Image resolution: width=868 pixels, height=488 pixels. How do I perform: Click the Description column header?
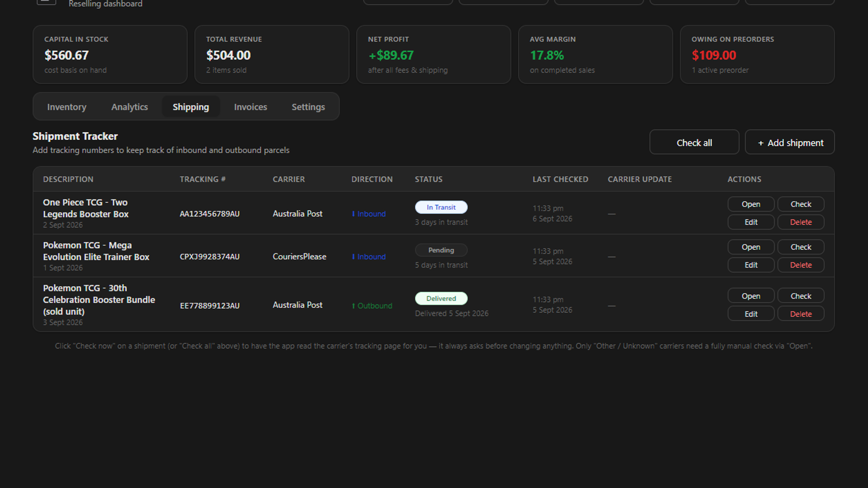[68, 179]
